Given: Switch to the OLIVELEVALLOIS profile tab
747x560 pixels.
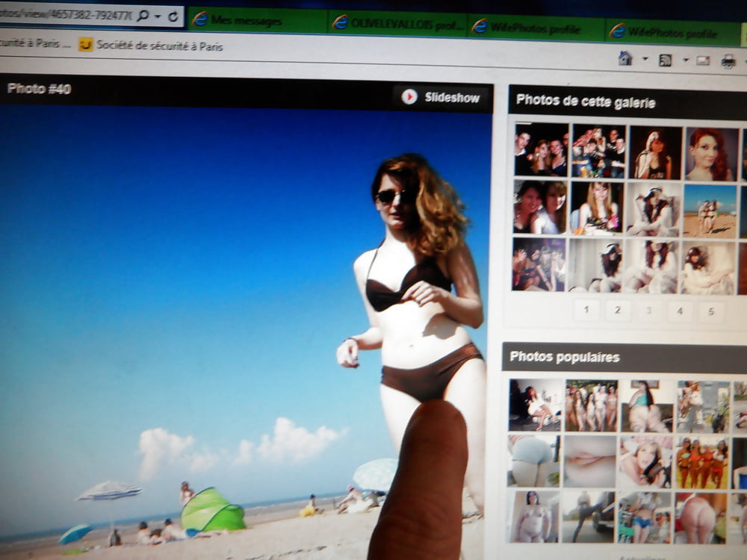Looking at the screenshot, I should point(398,23).
